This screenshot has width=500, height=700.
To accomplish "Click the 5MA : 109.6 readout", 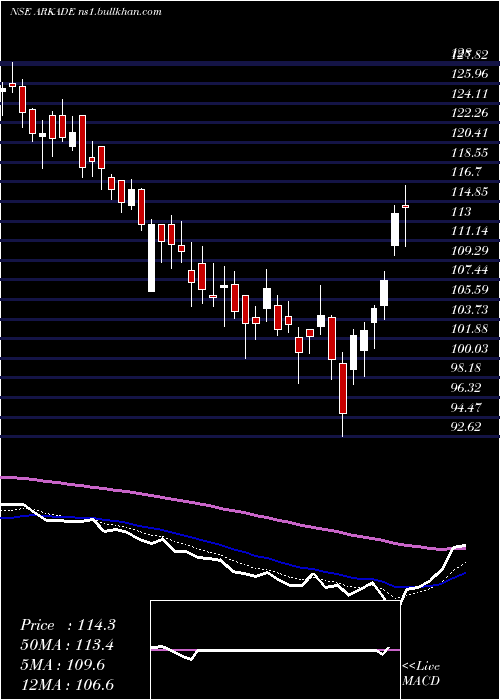I will 62,665.
